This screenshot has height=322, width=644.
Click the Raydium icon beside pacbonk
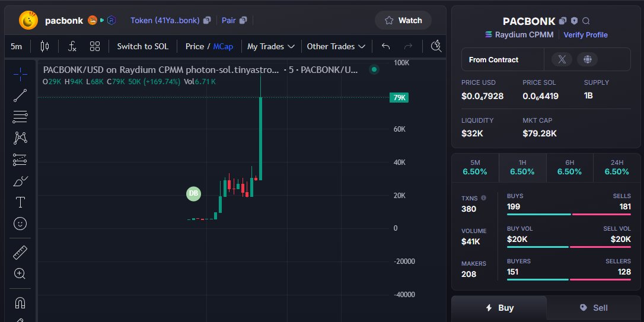coord(111,20)
